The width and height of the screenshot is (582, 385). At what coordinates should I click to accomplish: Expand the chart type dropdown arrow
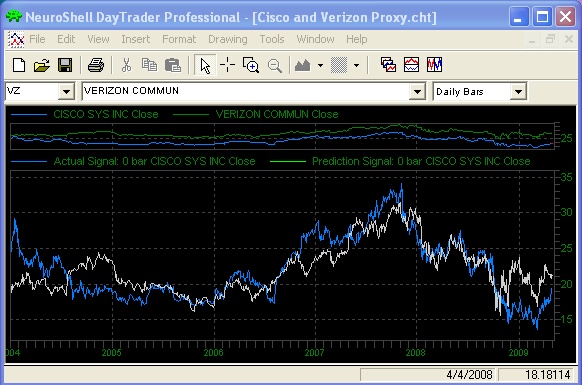tap(320, 65)
